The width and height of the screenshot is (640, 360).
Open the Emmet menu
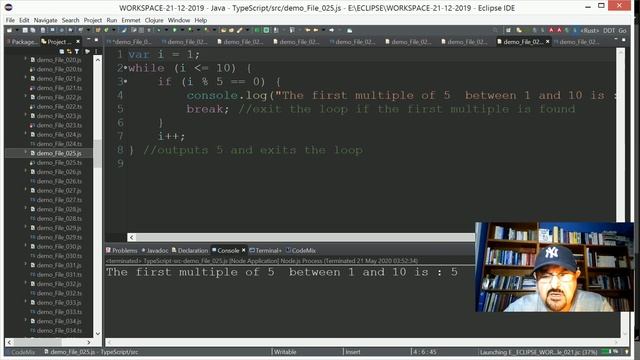pos(131,20)
